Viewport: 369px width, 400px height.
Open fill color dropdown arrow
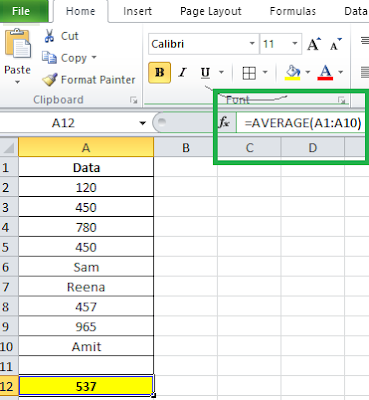307,72
